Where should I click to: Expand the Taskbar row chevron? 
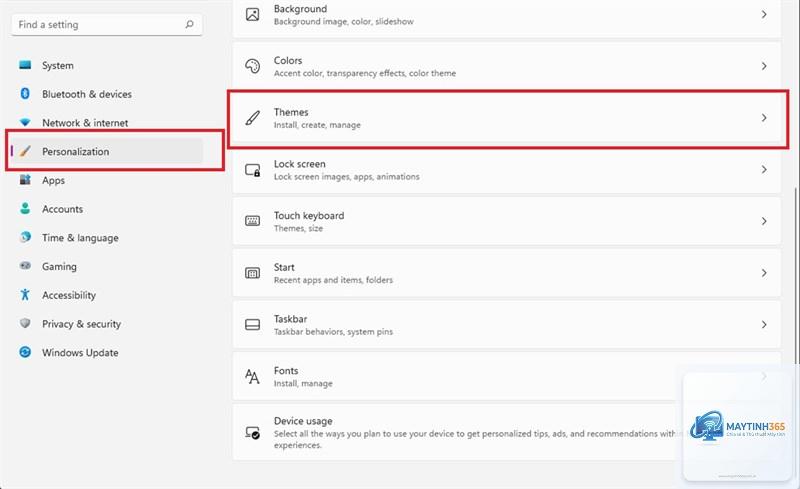pos(764,325)
